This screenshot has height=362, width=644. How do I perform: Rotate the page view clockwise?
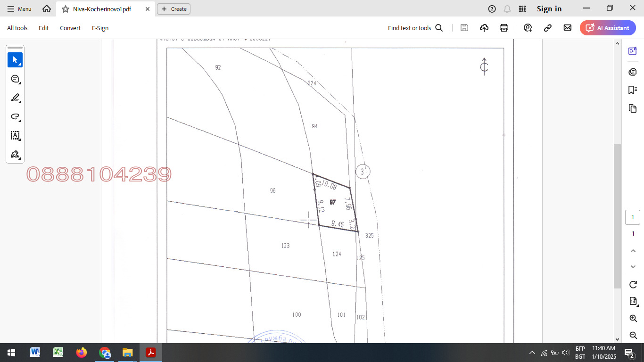633,284
